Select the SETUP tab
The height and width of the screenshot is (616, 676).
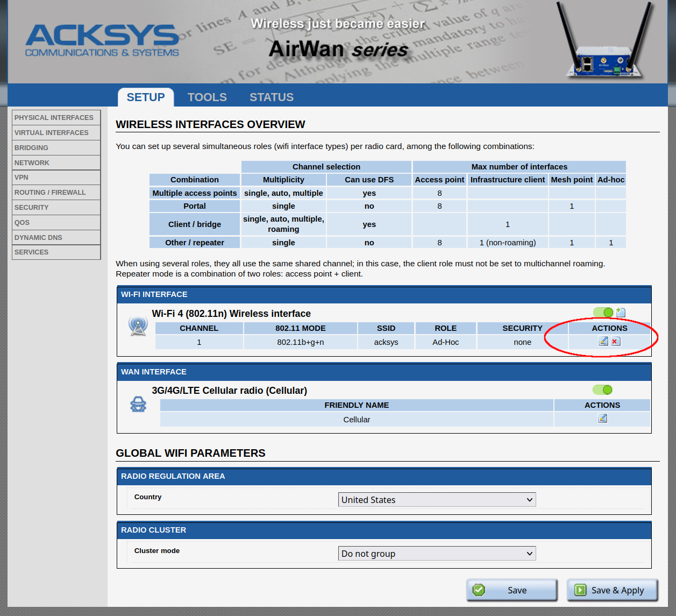(x=146, y=97)
